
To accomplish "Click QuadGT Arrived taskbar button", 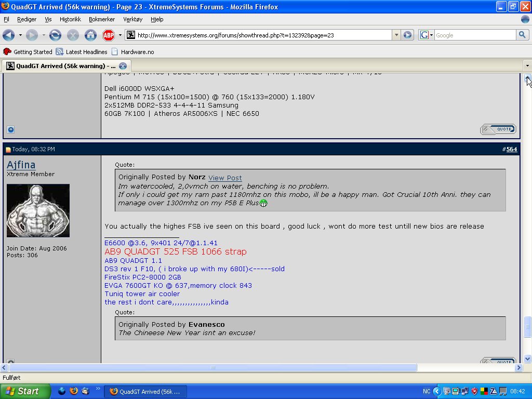I will click(x=145, y=392).
